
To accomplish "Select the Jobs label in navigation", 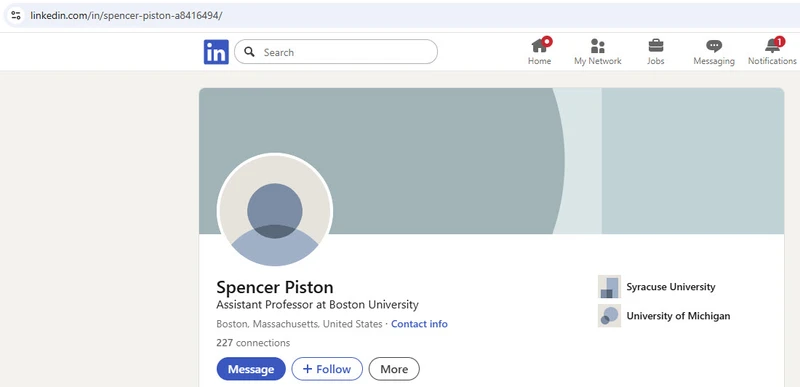I will pyautogui.click(x=656, y=61).
